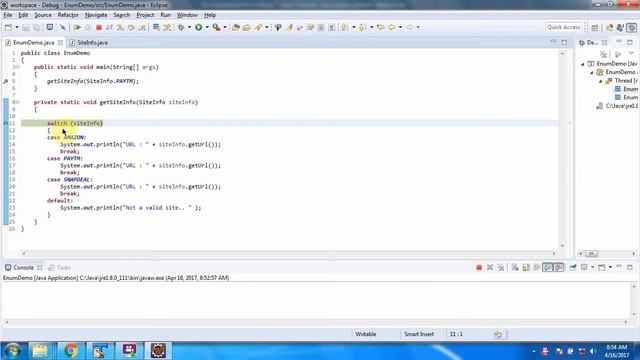Click the New file wizard icon

pyautogui.click(x=8, y=27)
